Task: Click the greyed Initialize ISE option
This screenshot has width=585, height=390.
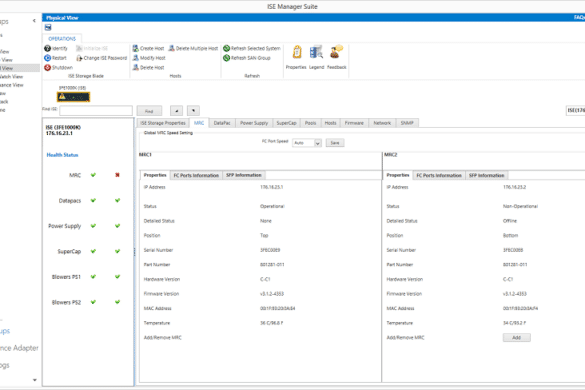Action: click(x=92, y=48)
